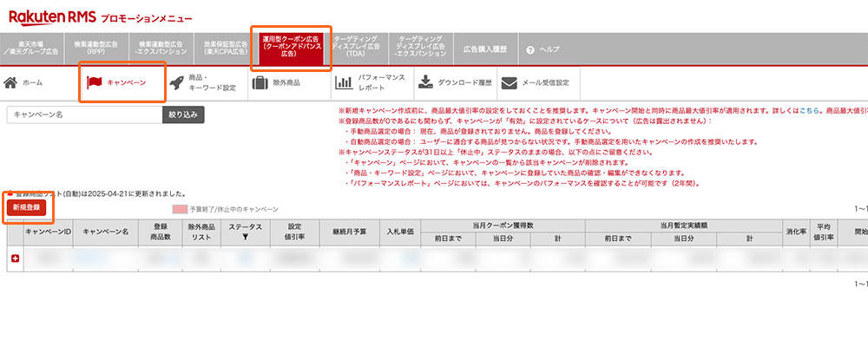This screenshot has height=353, width=868.
Task: Click the red キャンペーン flag icon
Action: click(95, 83)
